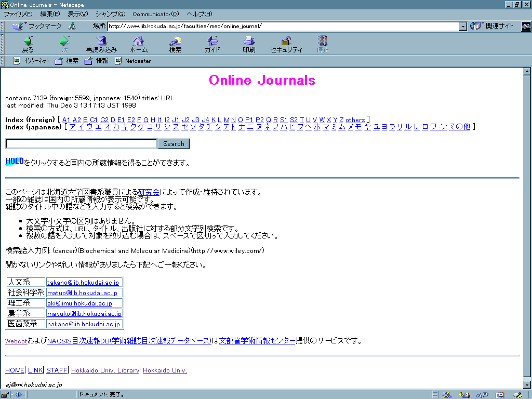Image resolution: width=532 pixels, height=399 pixels.
Task: Follow the 研究会 link
Action: pos(149,192)
